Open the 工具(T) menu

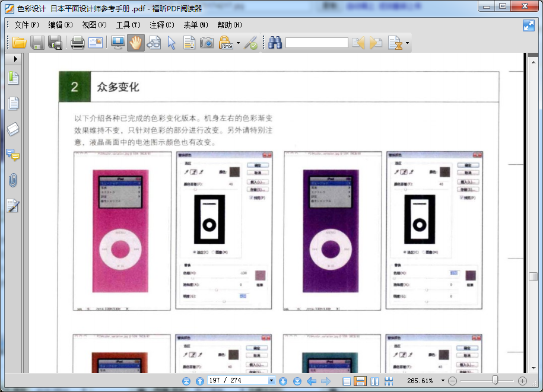click(128, 25)
